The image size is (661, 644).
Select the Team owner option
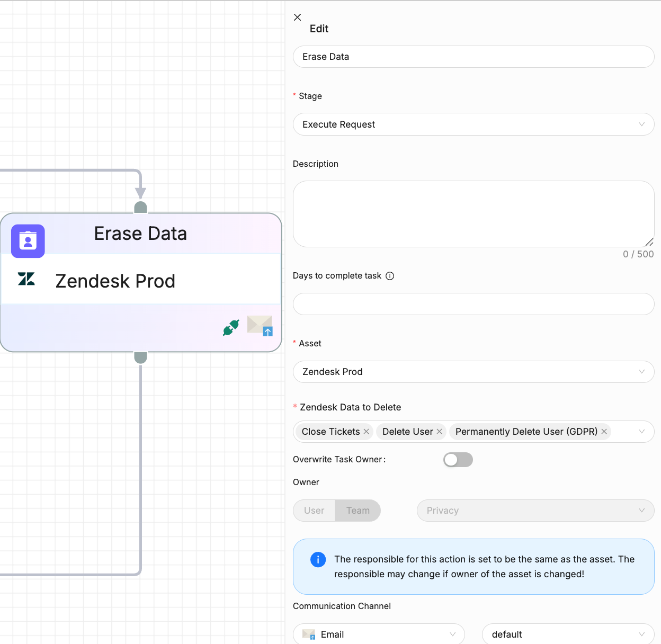(358, 511)
